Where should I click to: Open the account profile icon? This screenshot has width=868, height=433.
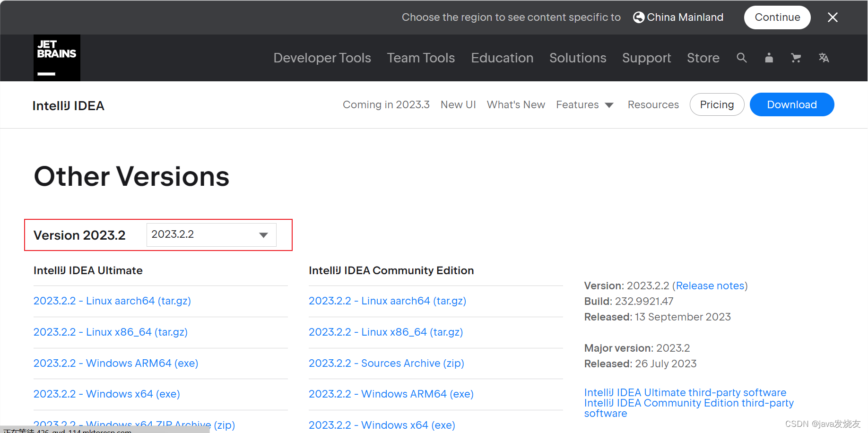[x=769, y=58]
